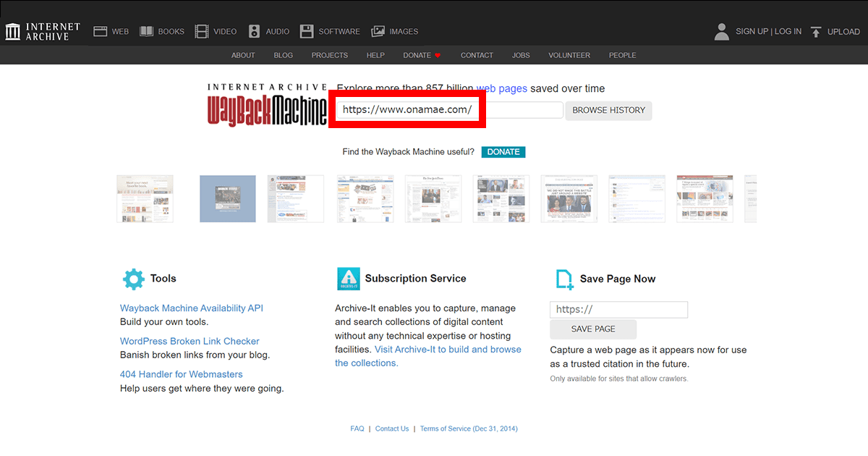Open the JOBS page

(x=521, y=55)
